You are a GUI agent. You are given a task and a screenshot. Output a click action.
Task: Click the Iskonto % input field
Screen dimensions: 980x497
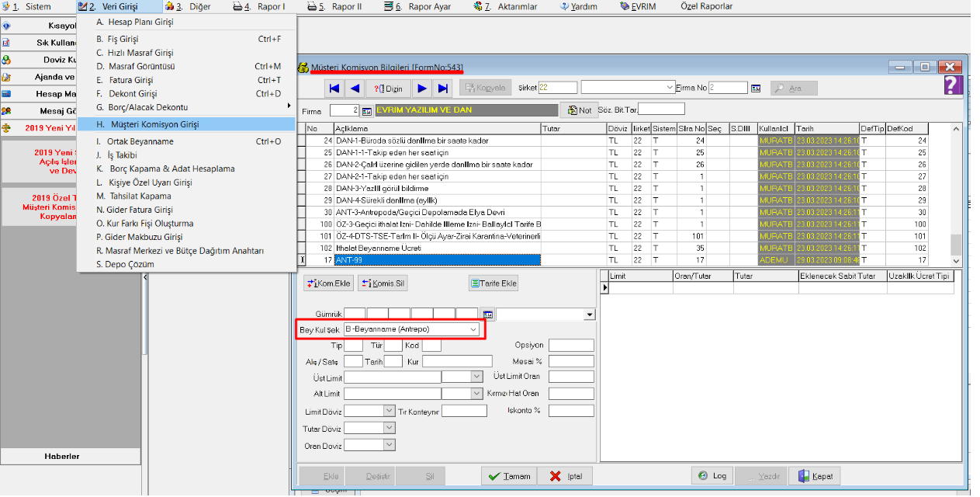[571, 411]
